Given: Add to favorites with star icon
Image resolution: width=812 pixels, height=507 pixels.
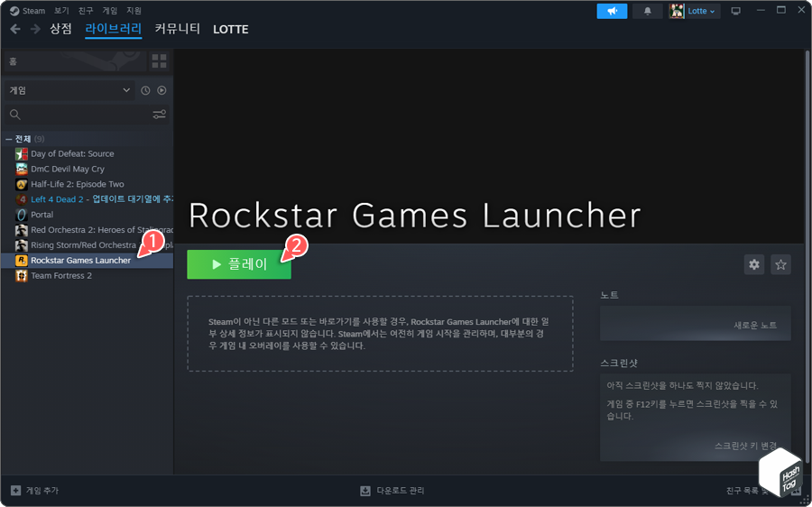Looking at the screenshot, I should (780, 264).
